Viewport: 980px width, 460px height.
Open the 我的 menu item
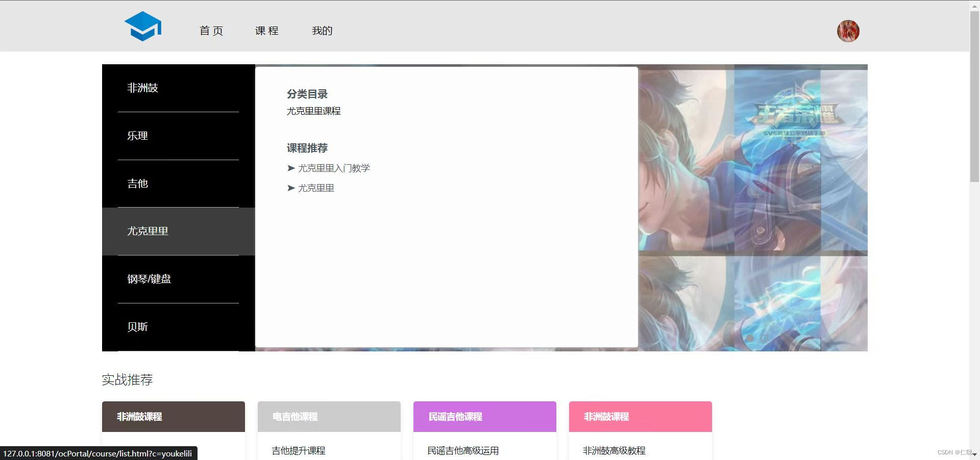(x=322, y=31)
